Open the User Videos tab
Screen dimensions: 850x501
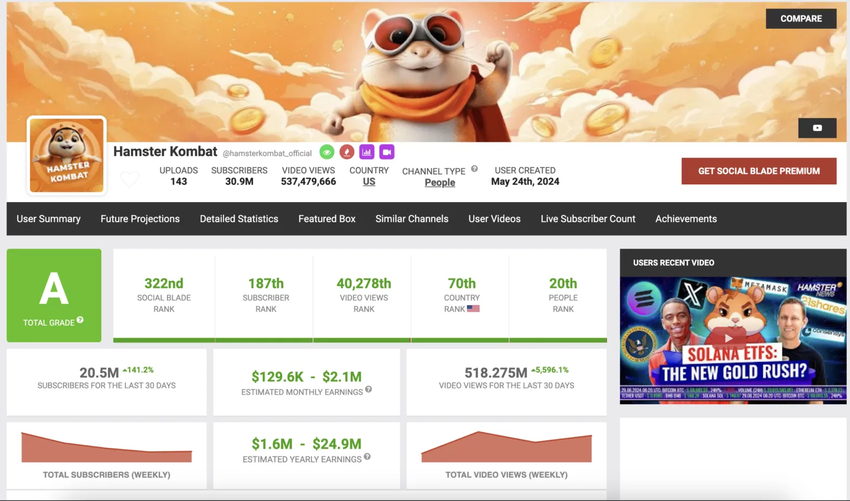pyautogui.click(x=494, y=219)
